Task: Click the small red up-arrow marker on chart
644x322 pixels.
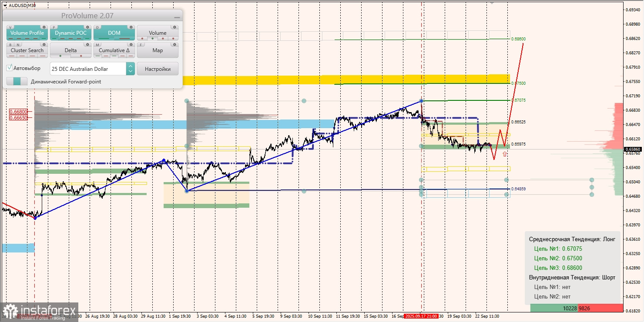Action: point(505,154)
